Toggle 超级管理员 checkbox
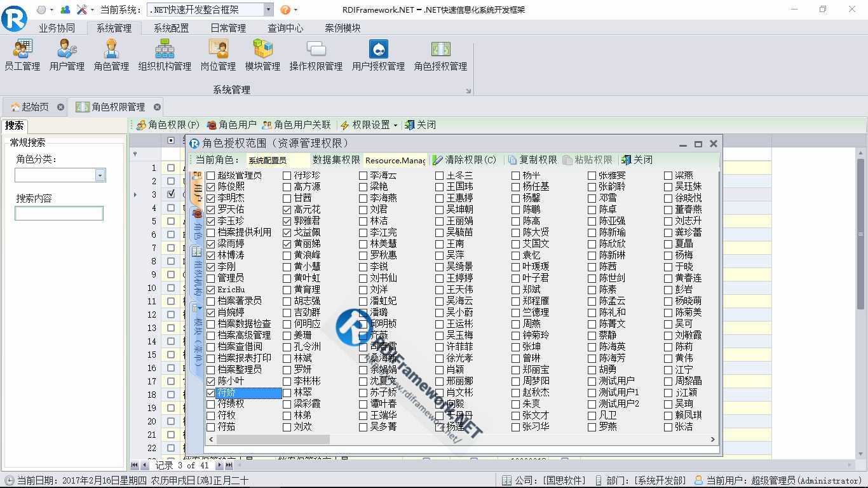 (x=211, y=175)
